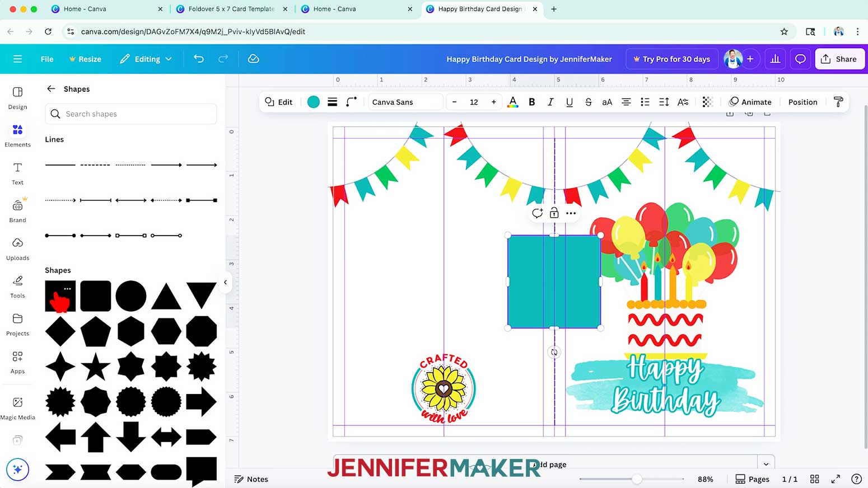The image size is (868, 488).
Task: Cycle text alignment
Action: [626, 102]
